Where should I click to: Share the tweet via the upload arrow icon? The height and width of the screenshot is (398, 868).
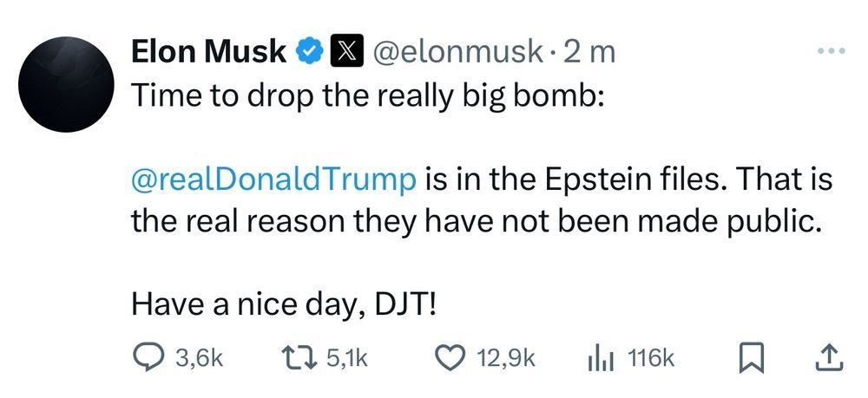click(x=828, y=357)
